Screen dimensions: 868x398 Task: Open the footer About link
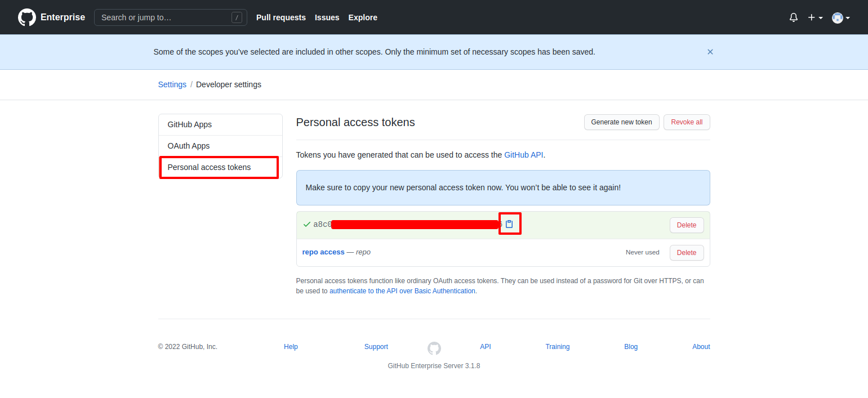pos(701,347)
